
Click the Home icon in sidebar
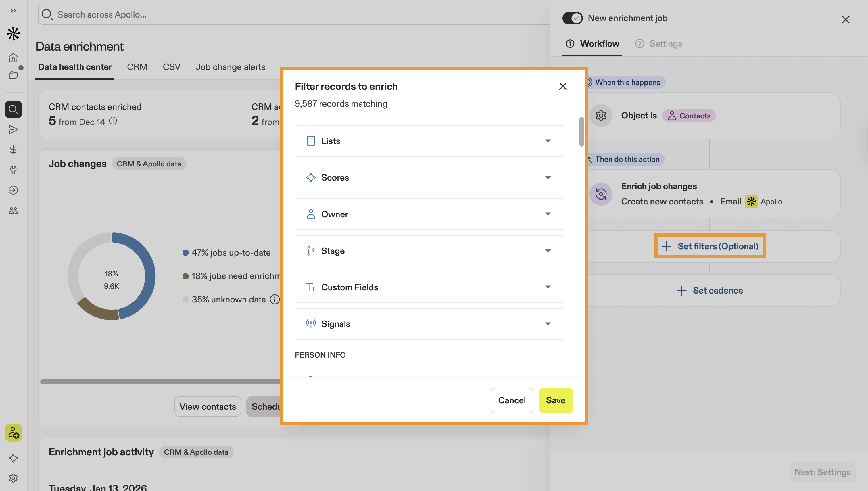pos(13,58)
